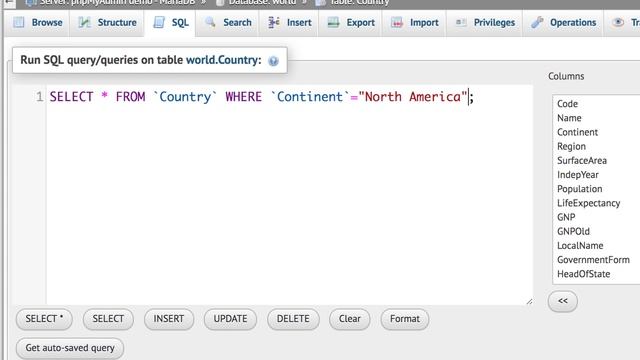Open the Structure tab
Viewport: 640px width, 360px height.
pyautogui.click(x=107, y=23)
